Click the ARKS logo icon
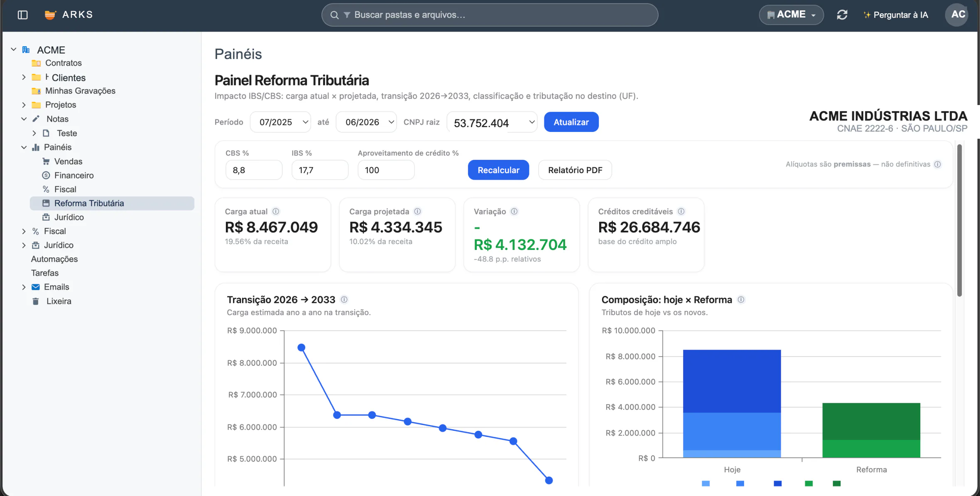 click(x=50, y=15)
